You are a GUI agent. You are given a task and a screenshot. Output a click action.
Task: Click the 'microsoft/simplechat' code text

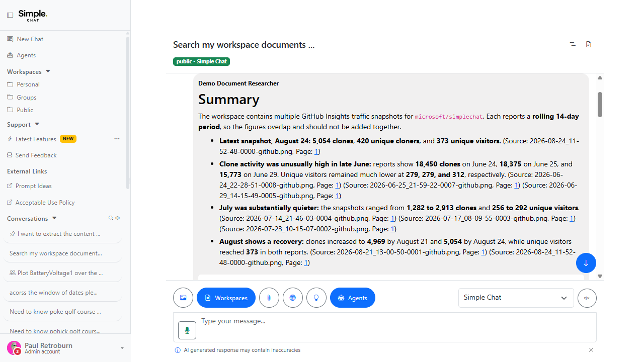[449, 117]
